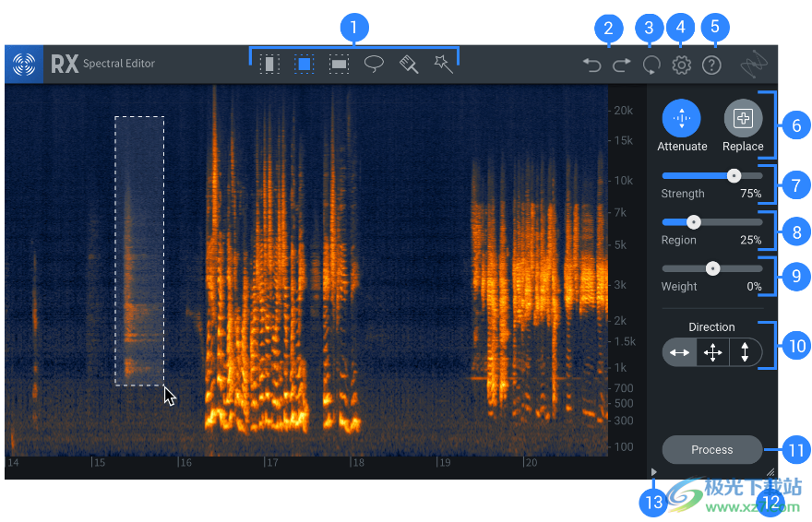Undo the last action
Screen dimensions: 812x522
pyautogui.click(x=591, y=65)
